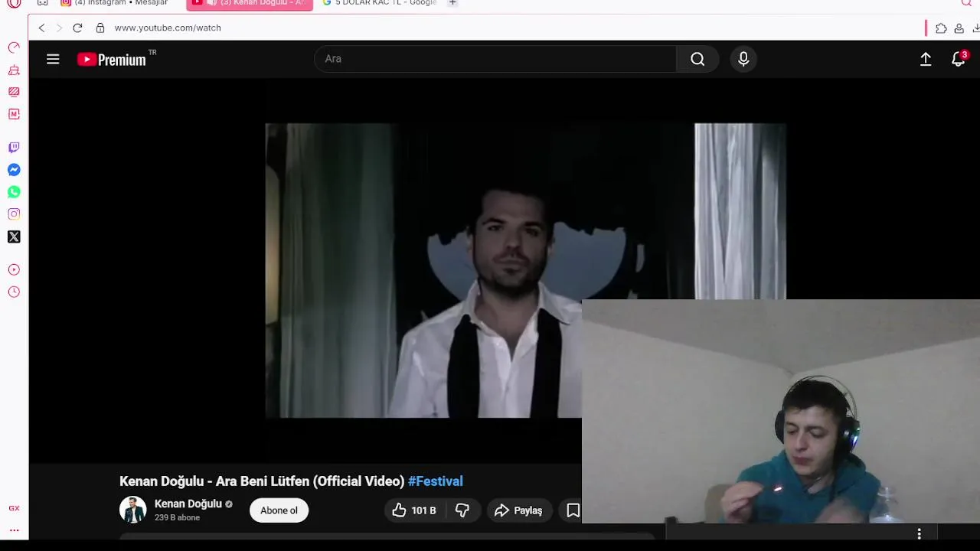
Task: Open the Opera main menu logo
Action: point(14,3)
